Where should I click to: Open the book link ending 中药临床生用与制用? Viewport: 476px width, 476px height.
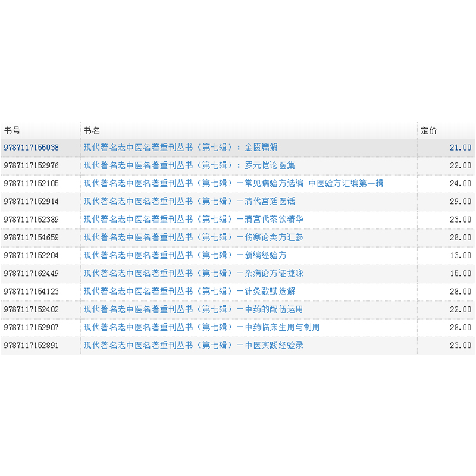(x=202, y=327)
